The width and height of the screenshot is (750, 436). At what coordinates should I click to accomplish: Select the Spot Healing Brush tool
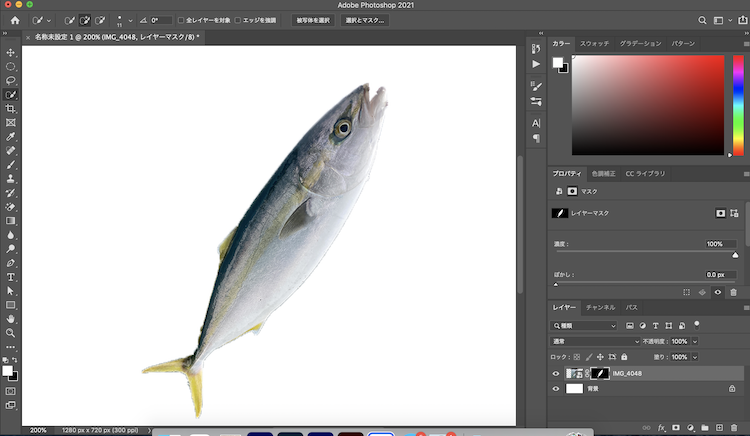[11, 151]
